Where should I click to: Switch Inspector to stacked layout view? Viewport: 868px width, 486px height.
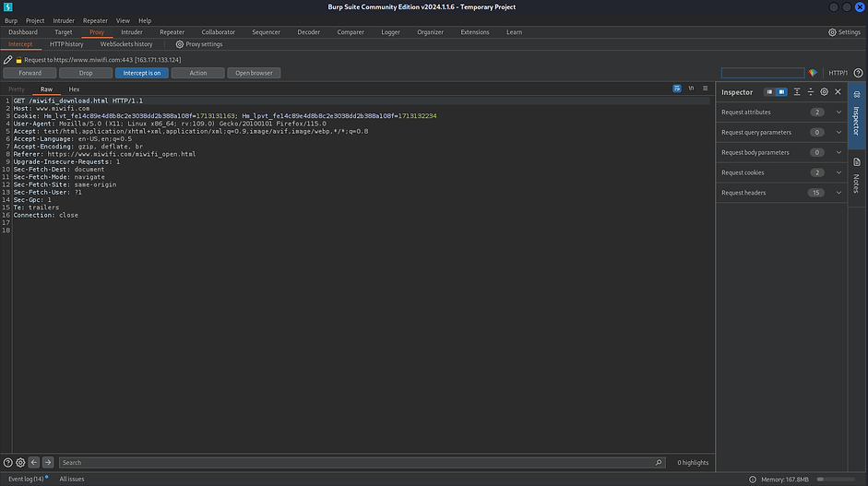coord(769,92)
